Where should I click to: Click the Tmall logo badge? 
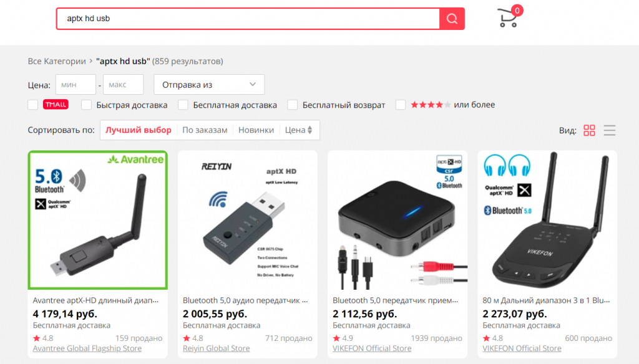click(56, 105)
